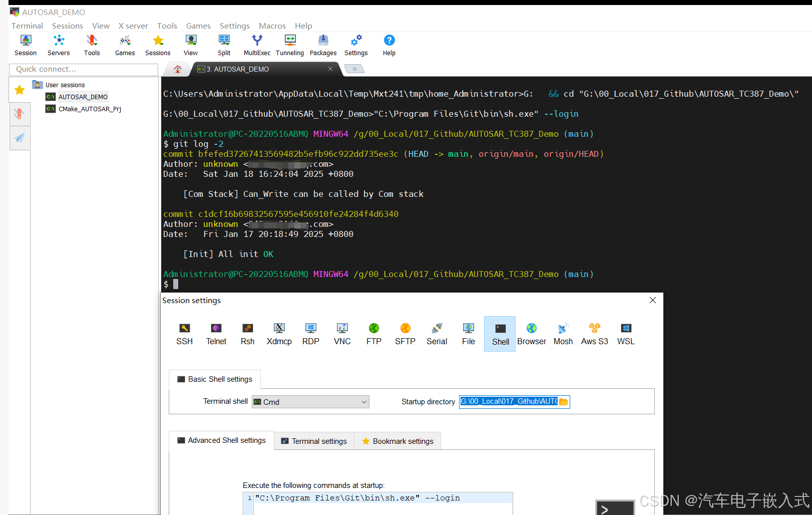Open the Terminal menu

tap(28, 26)
